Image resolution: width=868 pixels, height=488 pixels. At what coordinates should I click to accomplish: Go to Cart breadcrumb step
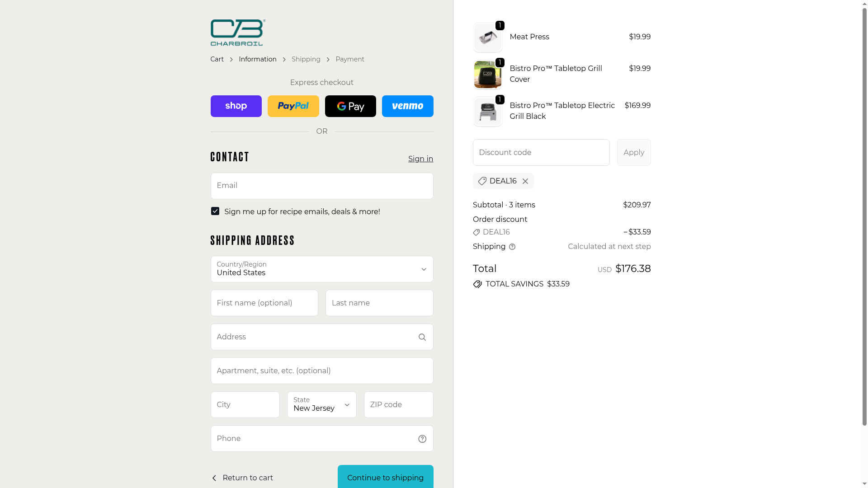point(217,59)
